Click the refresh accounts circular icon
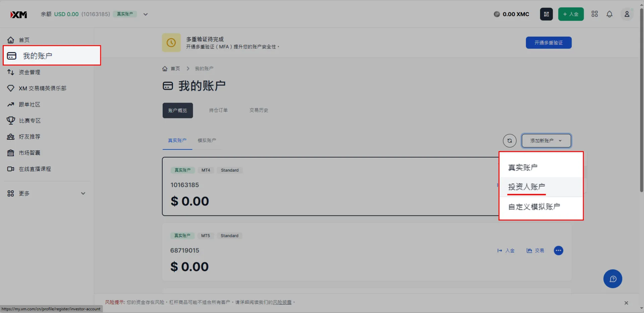This screenshot has height=313, width=644. (509, 141)
